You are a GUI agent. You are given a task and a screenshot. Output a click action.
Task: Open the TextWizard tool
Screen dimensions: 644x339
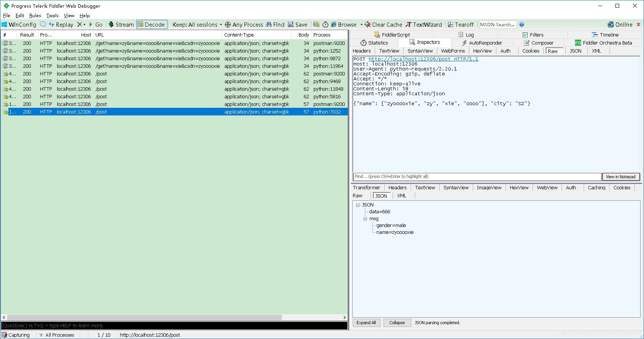pyautogui.click(x=424, y=24)
